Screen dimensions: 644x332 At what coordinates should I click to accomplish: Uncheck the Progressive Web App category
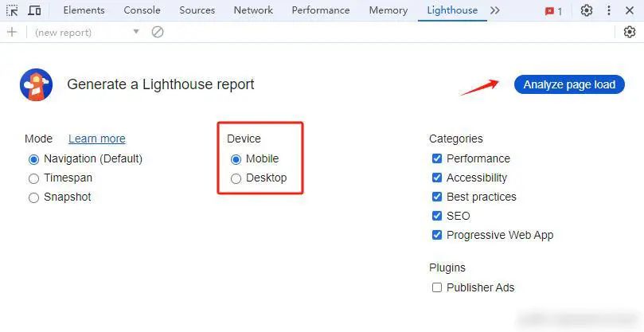point(437,235)
